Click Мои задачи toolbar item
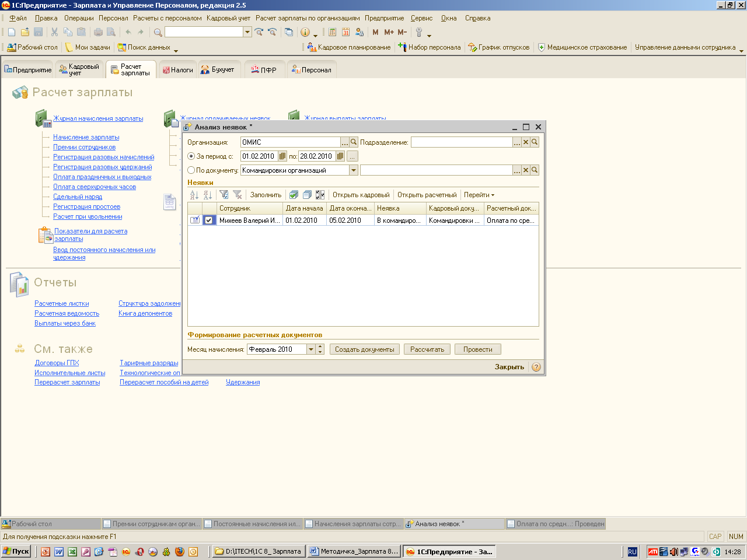This screenshot has height=560, width=747. click(88, 47)
